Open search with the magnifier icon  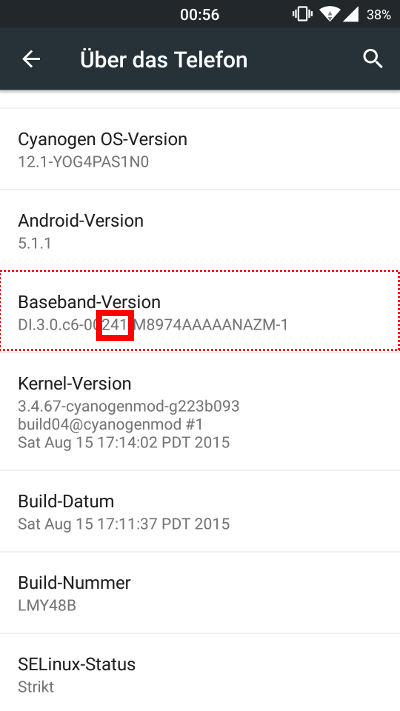pos(372,59)
